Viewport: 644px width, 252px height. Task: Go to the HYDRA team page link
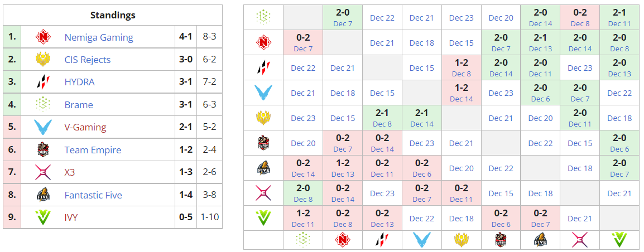79,83
